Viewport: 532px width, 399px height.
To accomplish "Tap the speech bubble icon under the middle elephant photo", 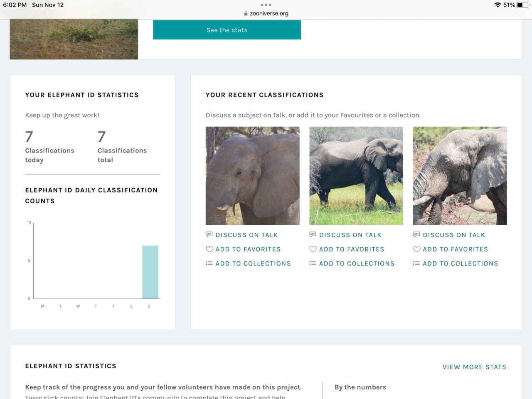I will pos(313,234).
